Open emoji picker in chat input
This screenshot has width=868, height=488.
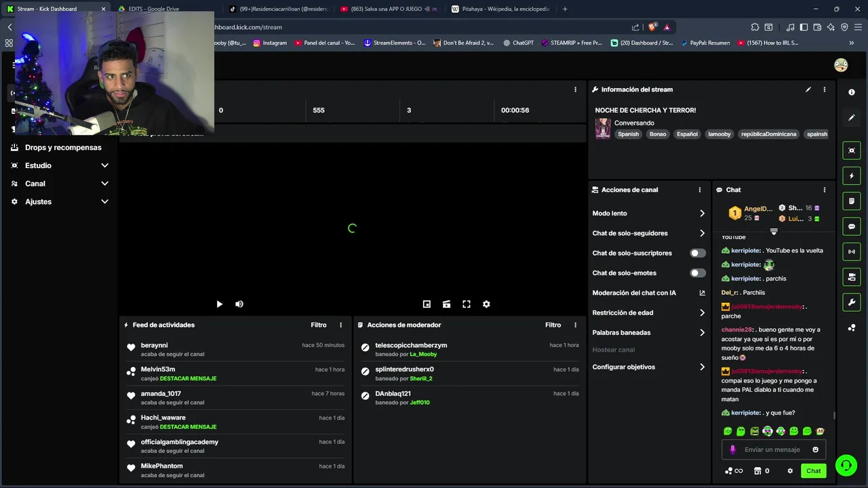click(815, 449)
